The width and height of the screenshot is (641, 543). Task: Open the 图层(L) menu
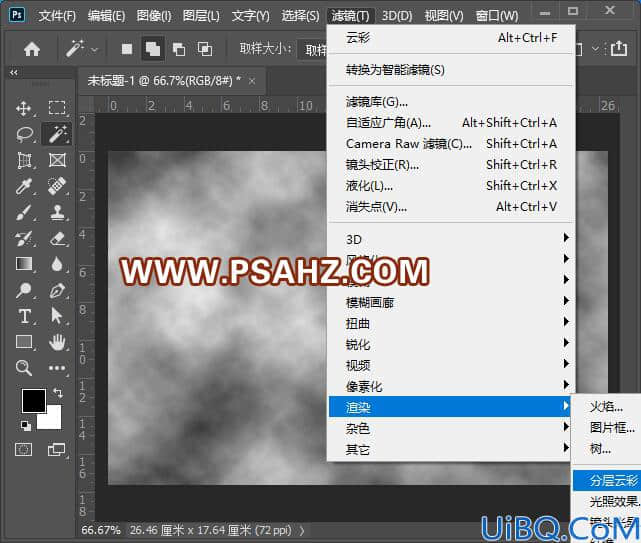[201, 16]
